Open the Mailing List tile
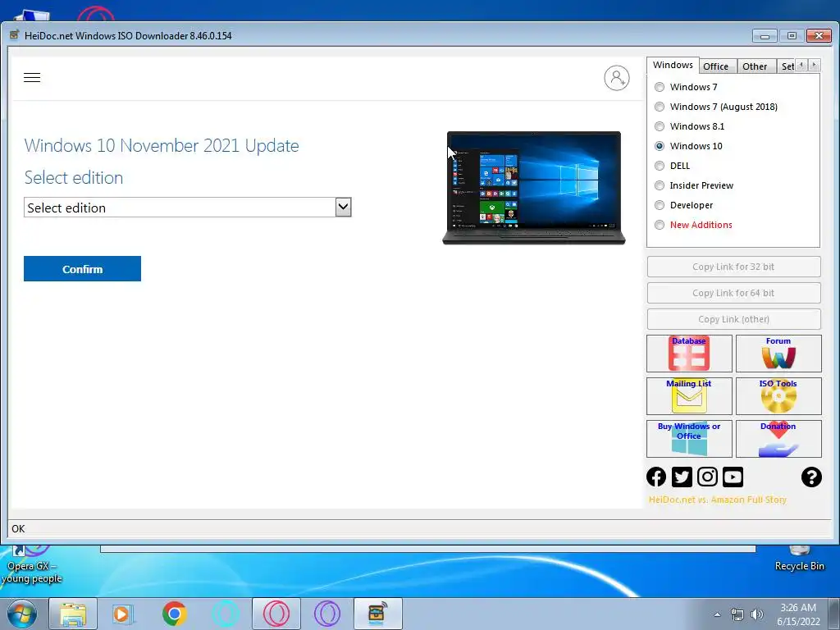 point(689,396)
